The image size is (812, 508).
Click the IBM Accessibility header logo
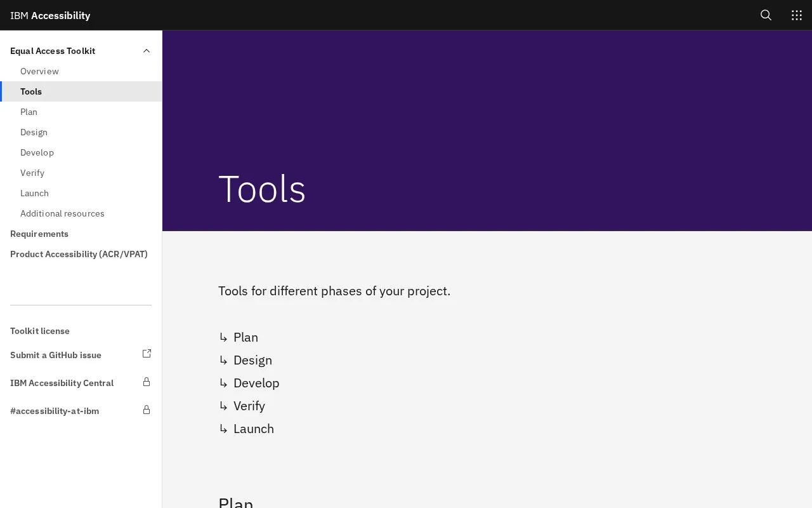click(x=50, y=15)
